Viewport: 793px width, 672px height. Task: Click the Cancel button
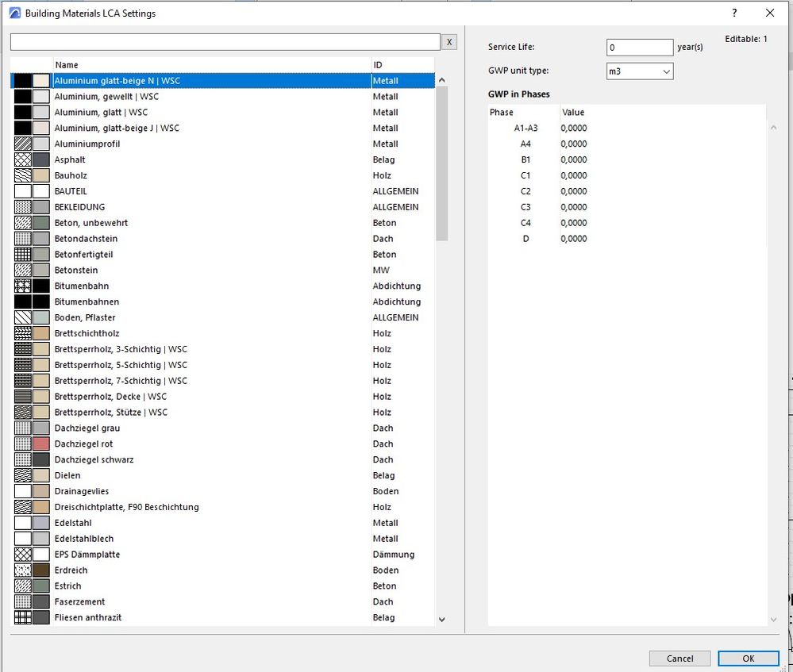pos(679,659)
